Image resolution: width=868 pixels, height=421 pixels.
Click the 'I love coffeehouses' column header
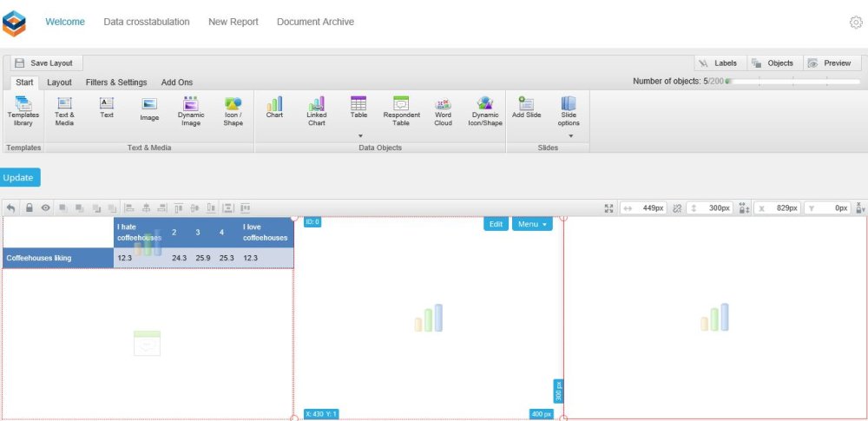pos(265,232)
